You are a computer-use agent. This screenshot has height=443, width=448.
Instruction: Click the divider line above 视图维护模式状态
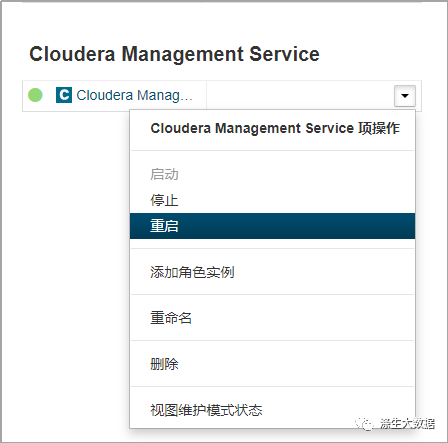pos(272,387)
